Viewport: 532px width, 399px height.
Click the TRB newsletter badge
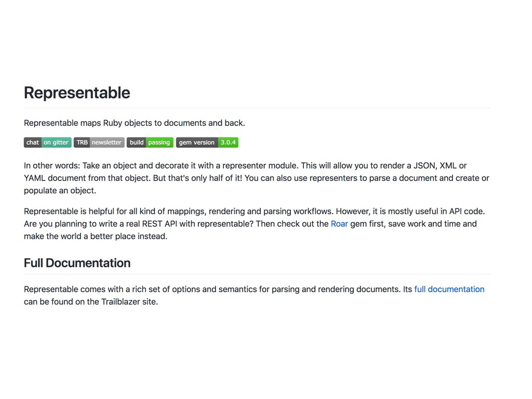point(99,142)
